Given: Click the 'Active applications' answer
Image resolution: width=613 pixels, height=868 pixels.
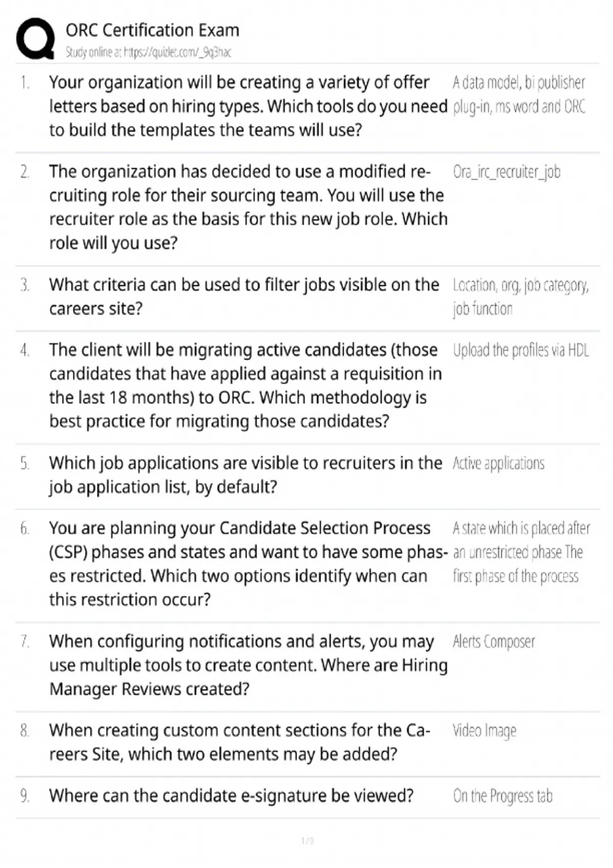Looking at the screenshot, I should 499,464.
